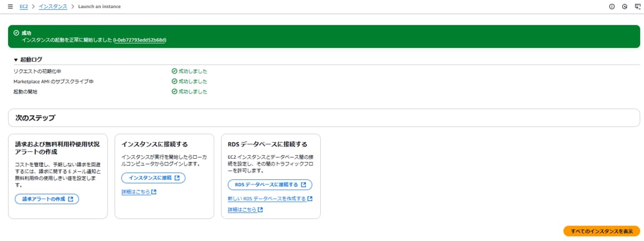Open 新しい RDS データベースを作成する link
The width and height of the screenshot is (644, 241).
pyautogui.click(x=270, y=199)
